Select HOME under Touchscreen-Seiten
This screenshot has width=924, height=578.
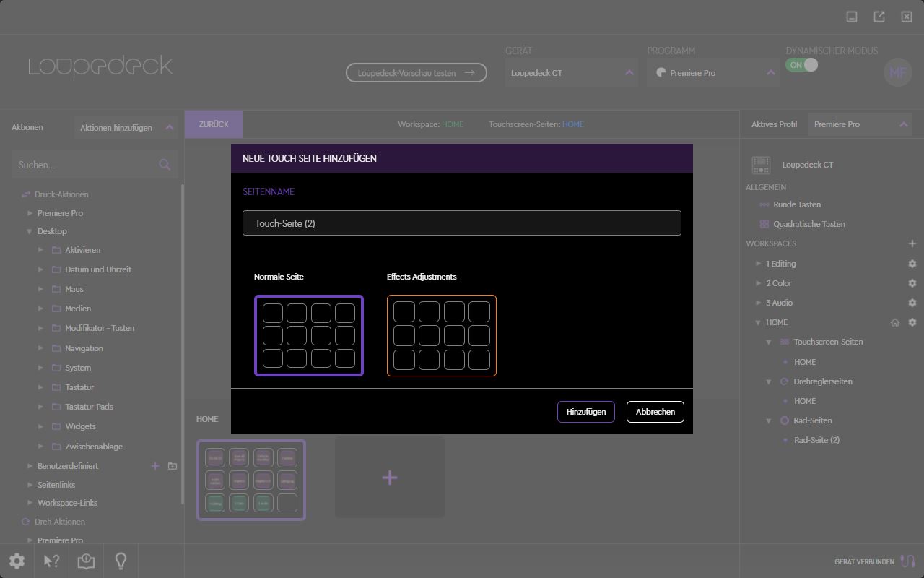pyautogui.click(x=805, y=362)
